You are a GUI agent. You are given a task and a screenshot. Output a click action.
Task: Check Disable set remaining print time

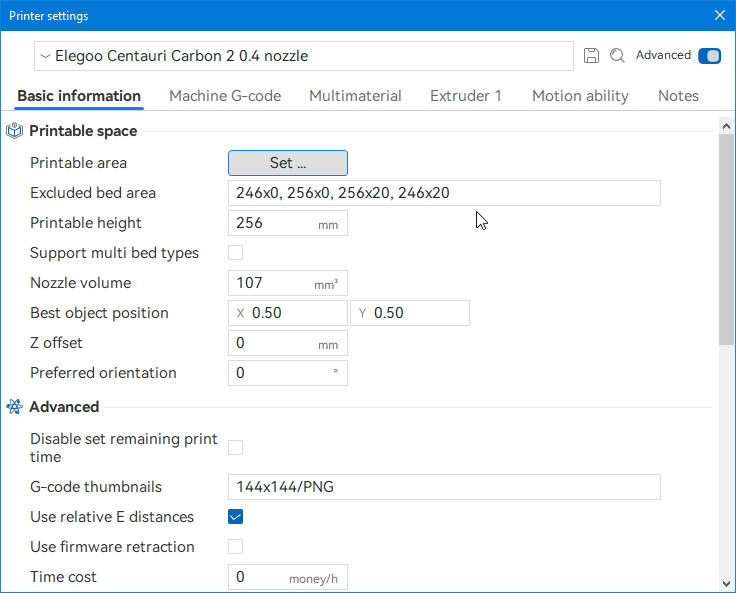236,447
